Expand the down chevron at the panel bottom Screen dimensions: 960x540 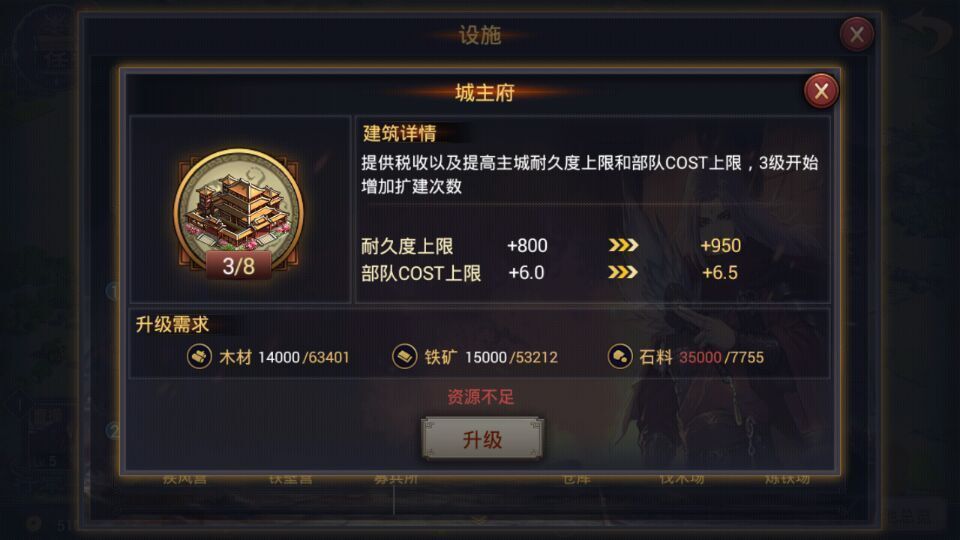(479, 520)
